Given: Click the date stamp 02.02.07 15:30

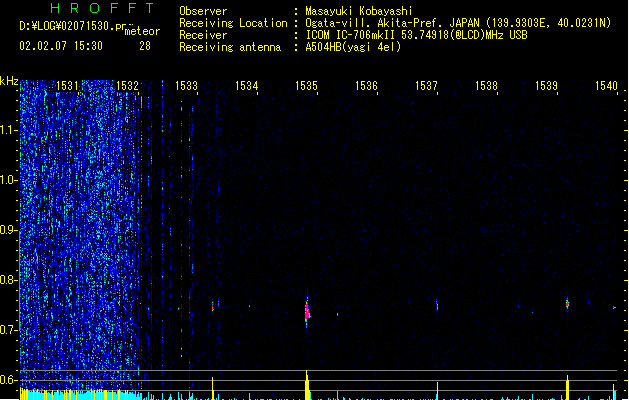Looking at the screenshot, I should tap(61, 46).
